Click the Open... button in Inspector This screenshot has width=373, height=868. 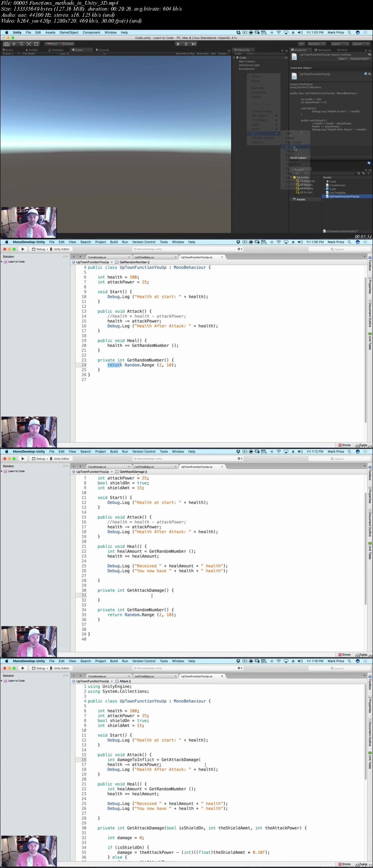point(343,59)
